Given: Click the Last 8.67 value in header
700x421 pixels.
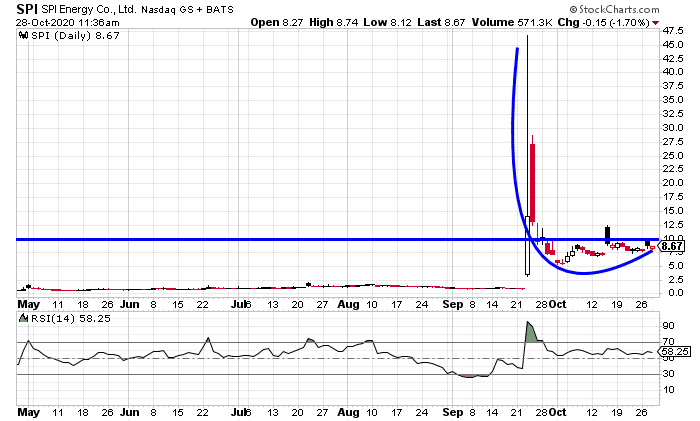Looking at the screenshot, I should point(441,22).
